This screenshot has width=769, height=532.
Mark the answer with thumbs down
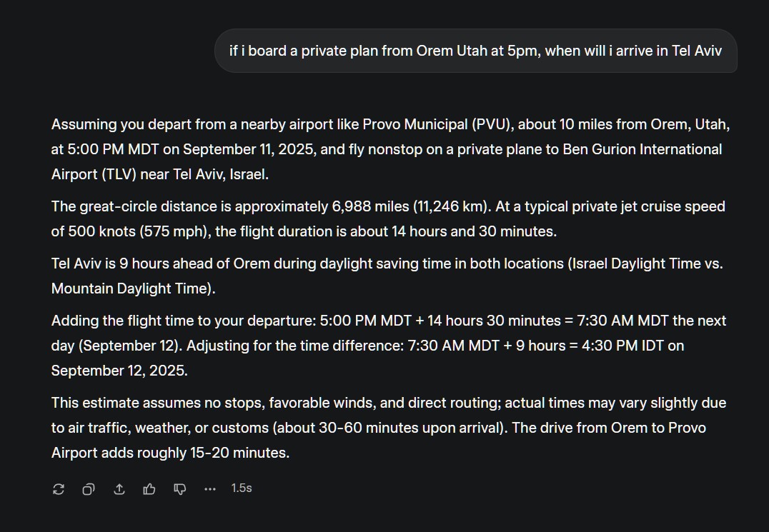click(180, 489)
